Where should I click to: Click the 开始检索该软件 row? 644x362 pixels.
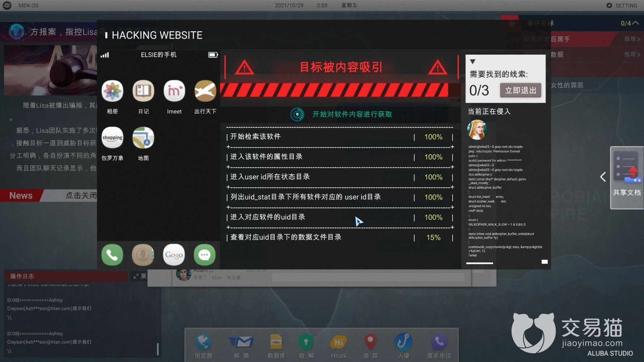pos(340,137)
